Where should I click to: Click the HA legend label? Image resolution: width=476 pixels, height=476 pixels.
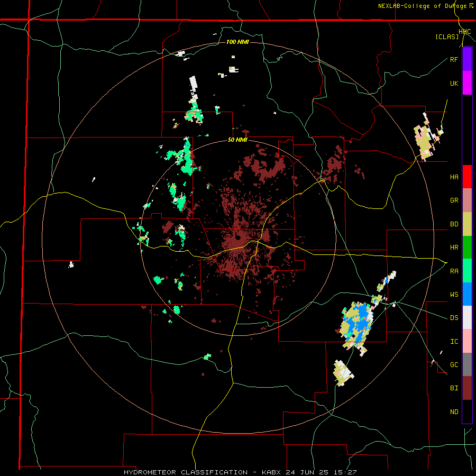[x=454, y=177]
